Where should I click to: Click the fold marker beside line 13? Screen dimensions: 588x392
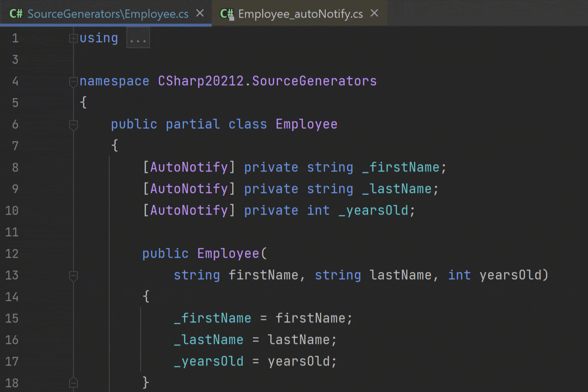(x=73, y=275)
